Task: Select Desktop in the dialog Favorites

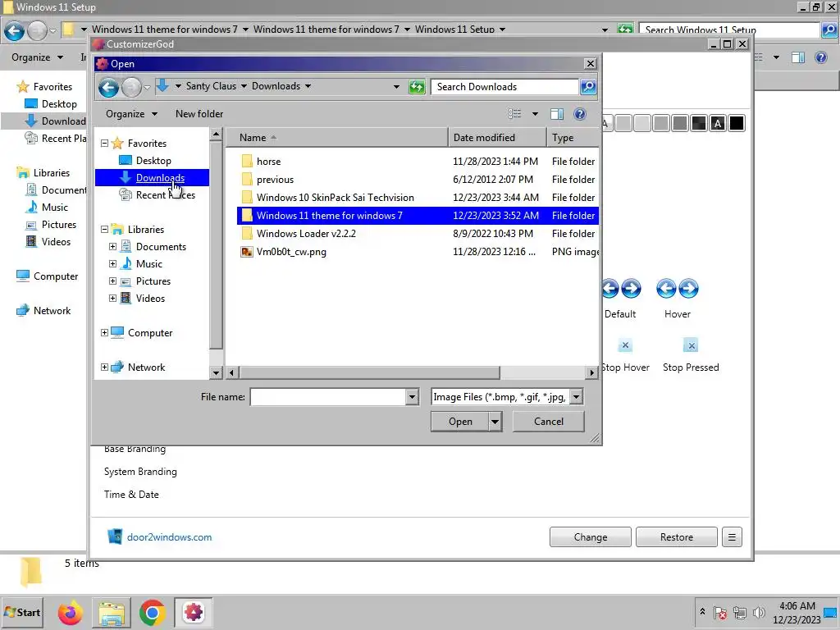Action: [x=153, y=160]
